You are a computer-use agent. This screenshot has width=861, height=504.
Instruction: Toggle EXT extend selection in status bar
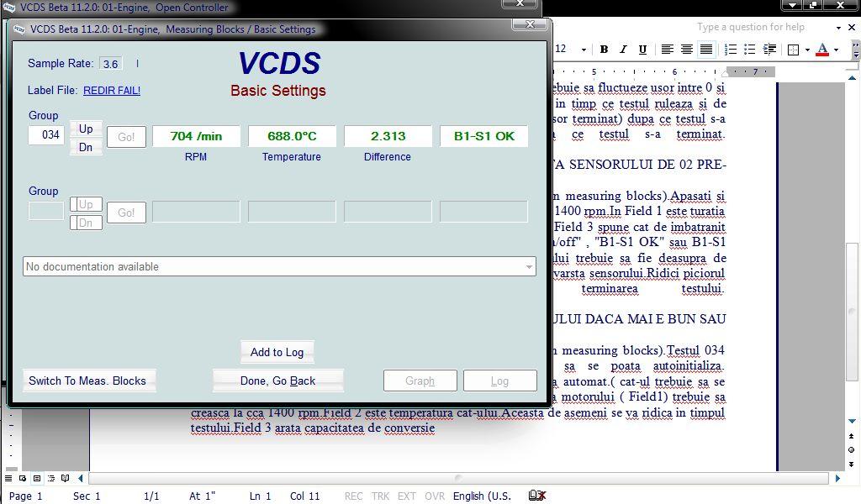[x=406, y=496]
